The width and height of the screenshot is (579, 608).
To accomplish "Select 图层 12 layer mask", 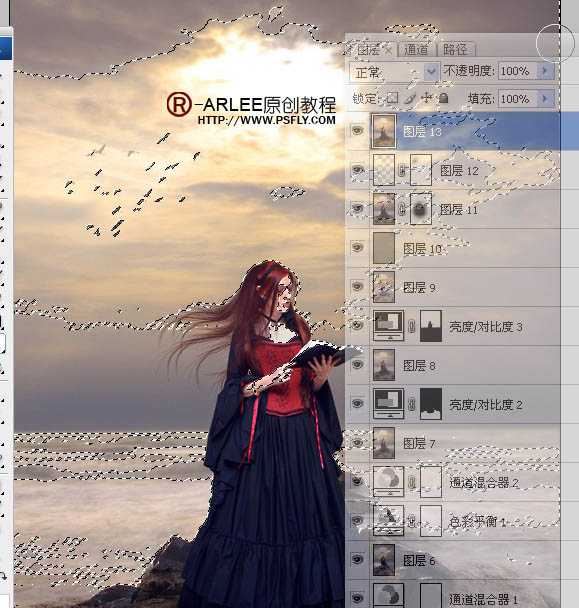I will [421, 170].
